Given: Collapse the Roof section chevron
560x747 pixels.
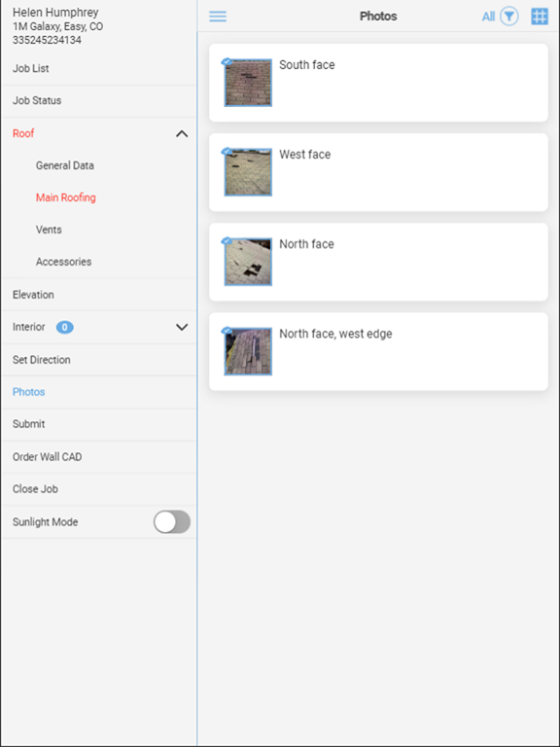Looking at the screenshot, I should tap(182, 134).
